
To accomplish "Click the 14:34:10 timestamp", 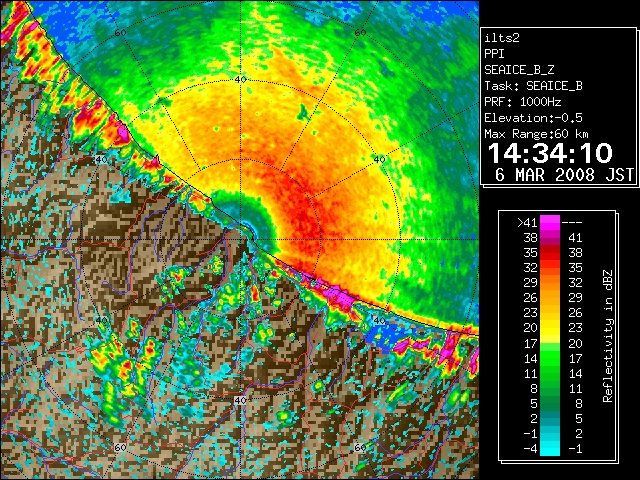I will 550,153.
